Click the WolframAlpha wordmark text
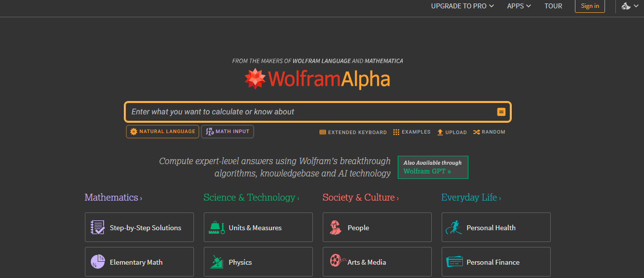The height and width of the screenshot is (278, 644). [329, 79]
